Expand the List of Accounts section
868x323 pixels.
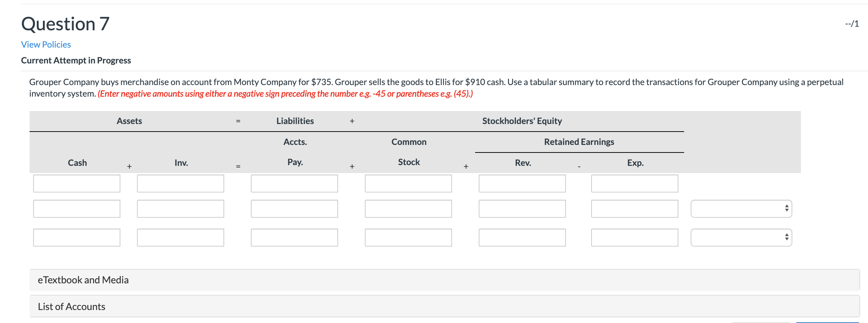(71, 306)
